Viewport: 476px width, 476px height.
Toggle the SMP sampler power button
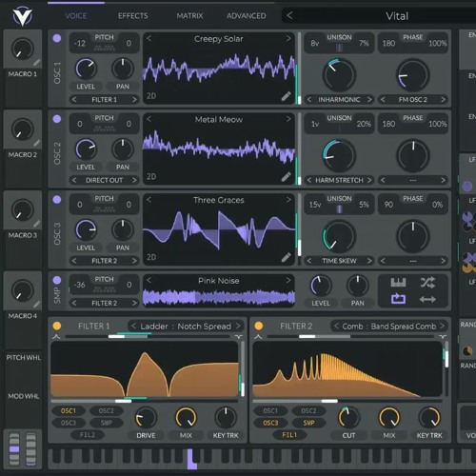pyautogui.click(x=57, y=280)
